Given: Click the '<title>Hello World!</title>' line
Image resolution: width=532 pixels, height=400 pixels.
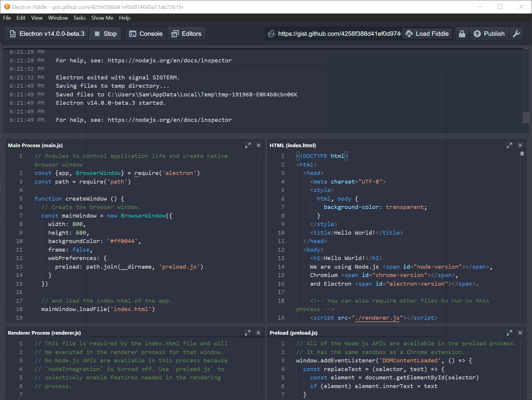Looking at the screenshot, I should pyautogui.click(x=356, y=233).
